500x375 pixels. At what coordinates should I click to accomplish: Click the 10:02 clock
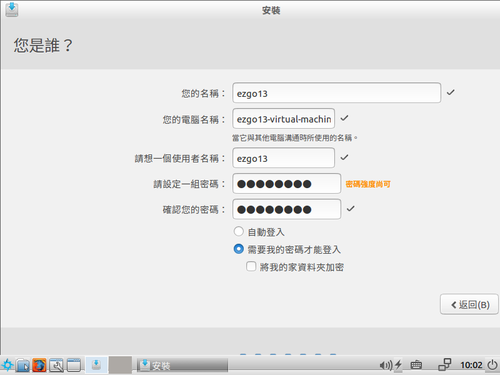[471, 365]
